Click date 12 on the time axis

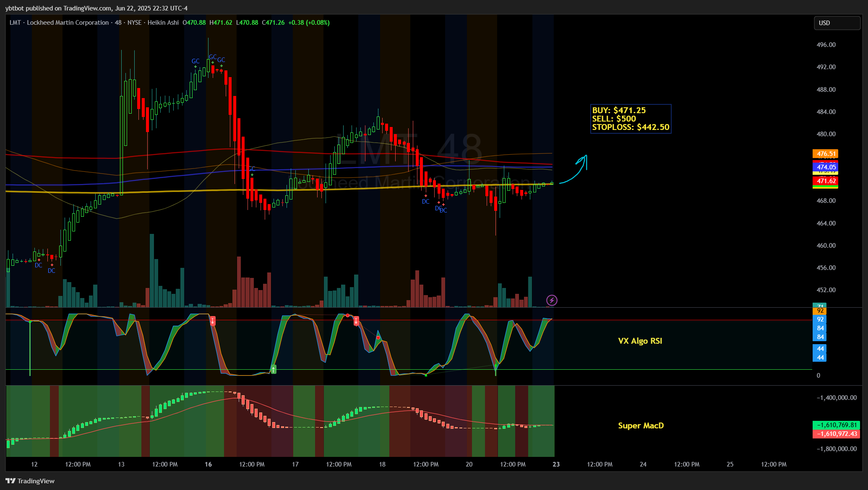[x=34, y=464]
